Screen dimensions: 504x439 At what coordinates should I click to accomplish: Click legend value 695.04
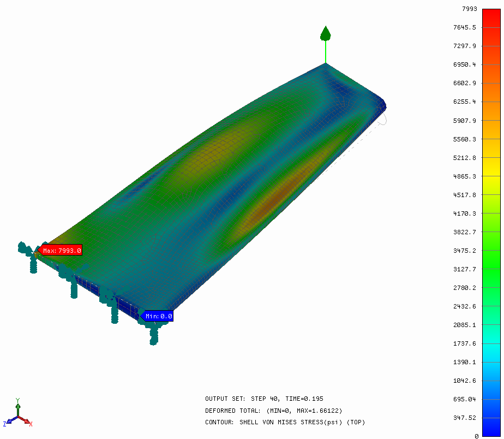click(465, 399)
